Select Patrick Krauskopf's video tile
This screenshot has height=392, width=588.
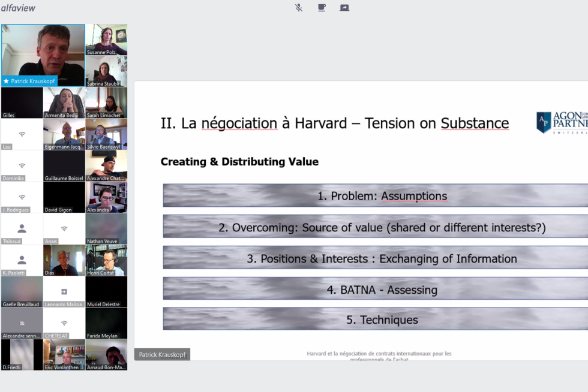tap(43, 55)
